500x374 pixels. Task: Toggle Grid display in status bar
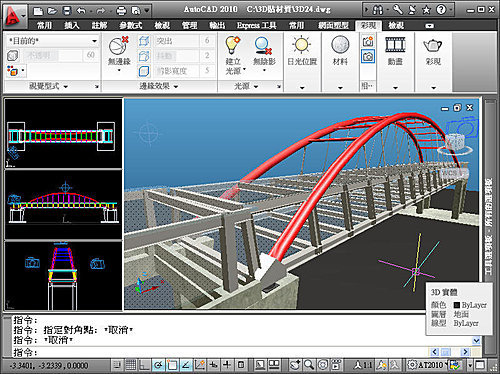[130, 365]
